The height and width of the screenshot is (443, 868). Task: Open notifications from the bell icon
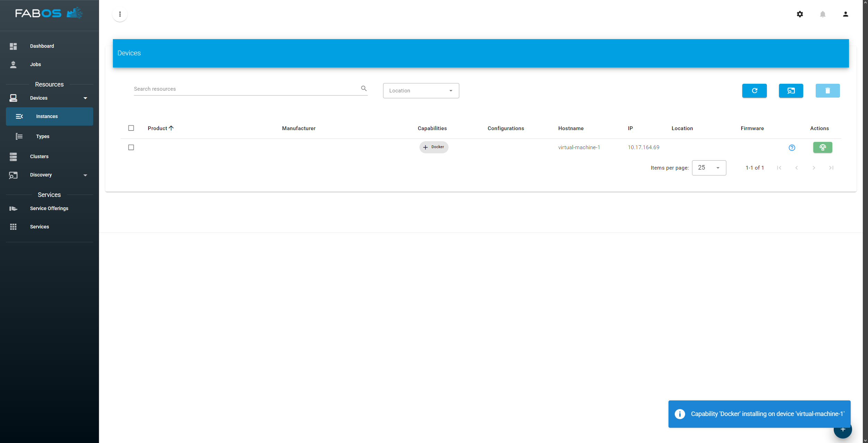[x=823, y=14]
